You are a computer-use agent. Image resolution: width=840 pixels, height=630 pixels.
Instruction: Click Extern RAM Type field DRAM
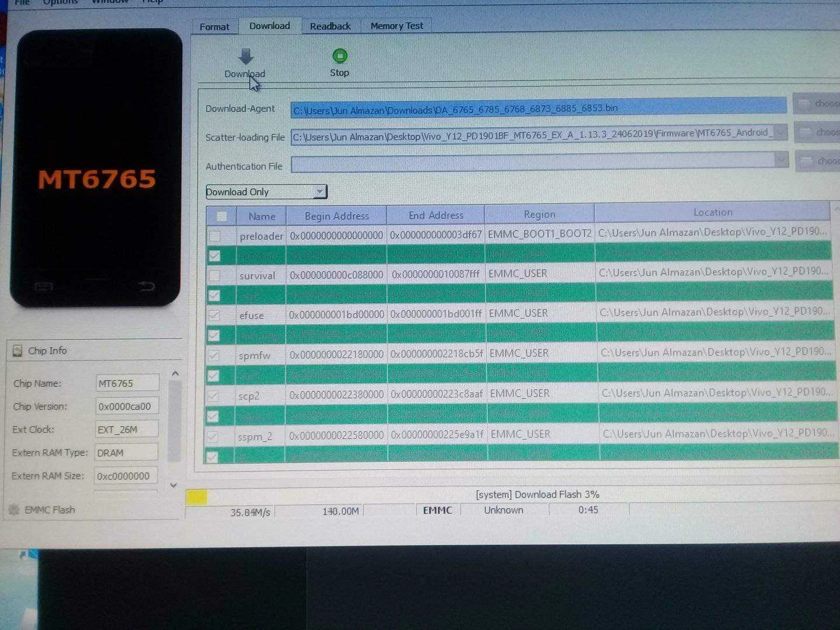click(x=126, y=453)
